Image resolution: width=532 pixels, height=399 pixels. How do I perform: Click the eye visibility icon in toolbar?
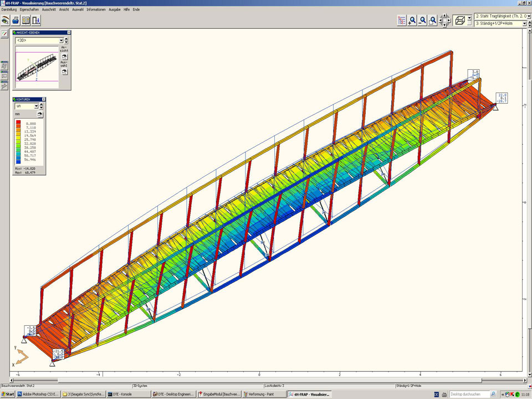point(5,21)
